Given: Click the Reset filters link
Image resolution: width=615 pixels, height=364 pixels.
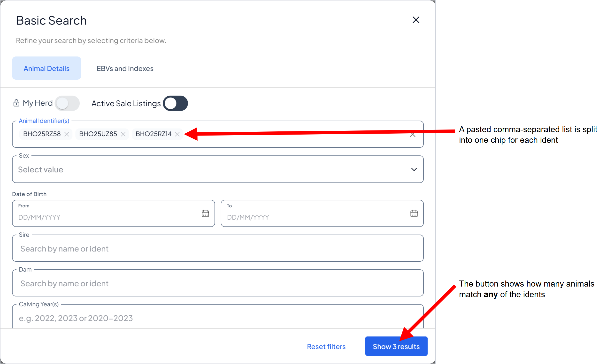Looking at the screenshot, I should coord(326,347).
